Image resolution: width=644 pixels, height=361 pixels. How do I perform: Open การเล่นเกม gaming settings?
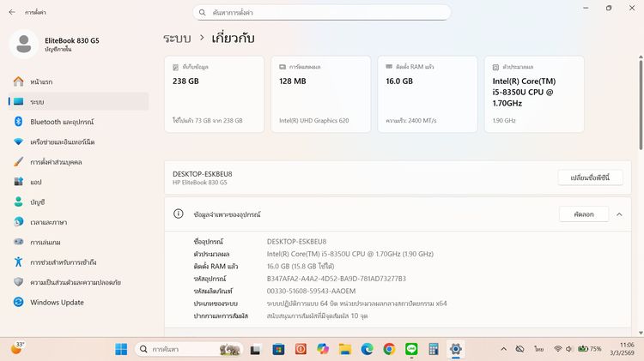click(78, 242)
